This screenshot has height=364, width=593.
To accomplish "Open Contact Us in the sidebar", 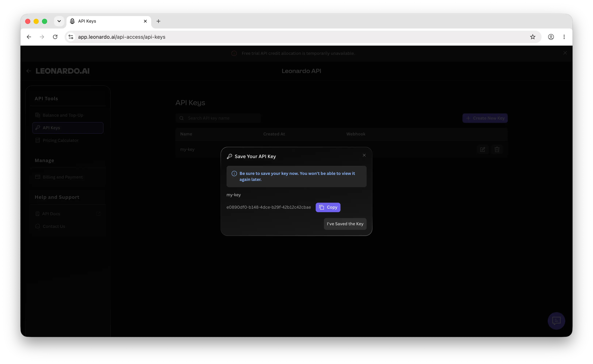I will coord(68,226).
